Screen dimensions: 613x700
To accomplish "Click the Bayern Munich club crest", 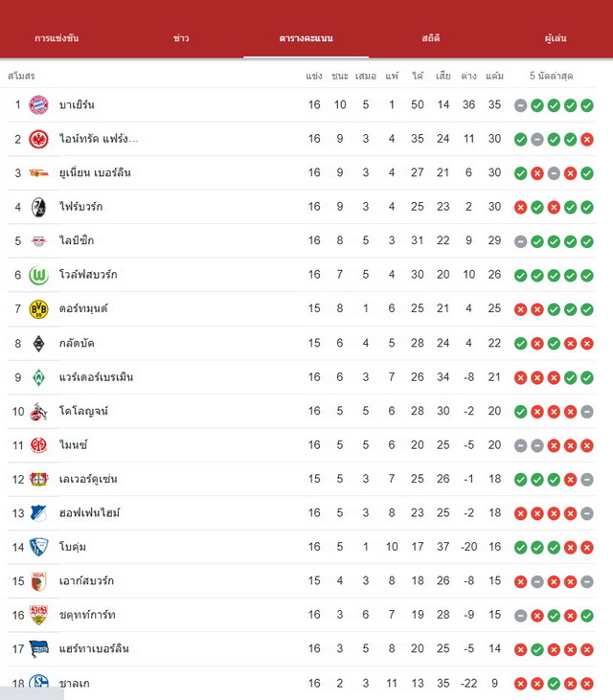I will pyautogui.click(x=38, y=105).
